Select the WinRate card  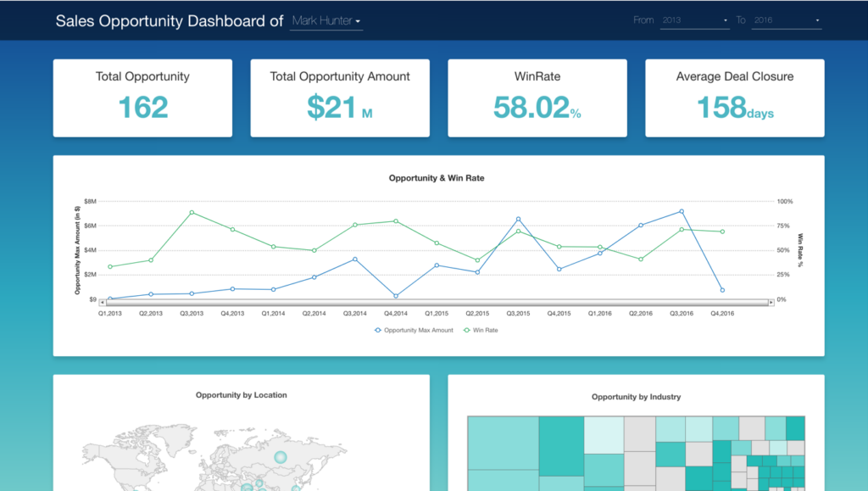[537, 98]
